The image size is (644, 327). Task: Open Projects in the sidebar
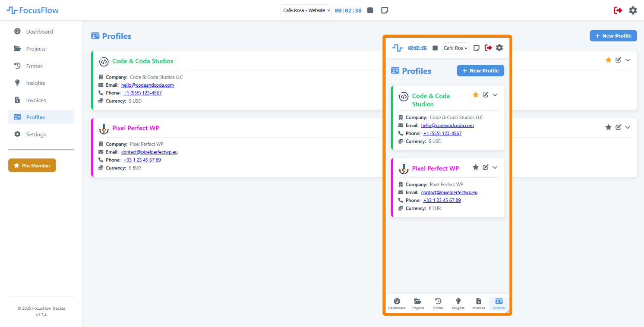click(x=41, y=49)
